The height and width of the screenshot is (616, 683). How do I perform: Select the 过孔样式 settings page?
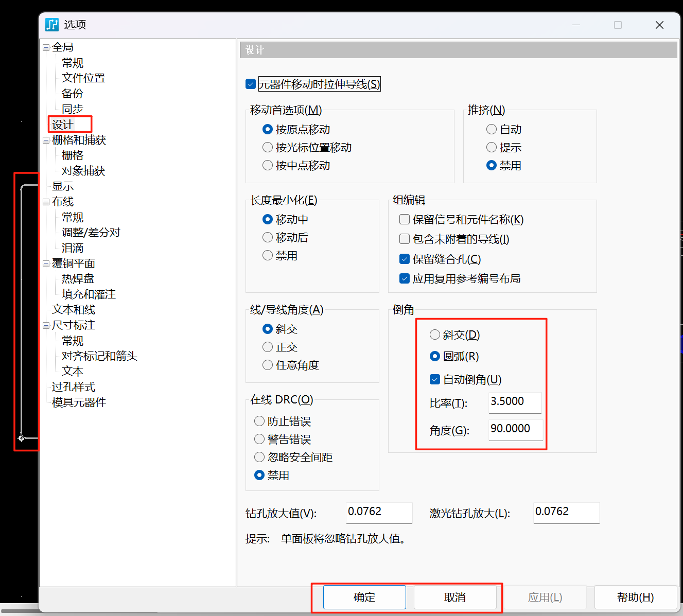pyautogui.click(x=73, y=386)
